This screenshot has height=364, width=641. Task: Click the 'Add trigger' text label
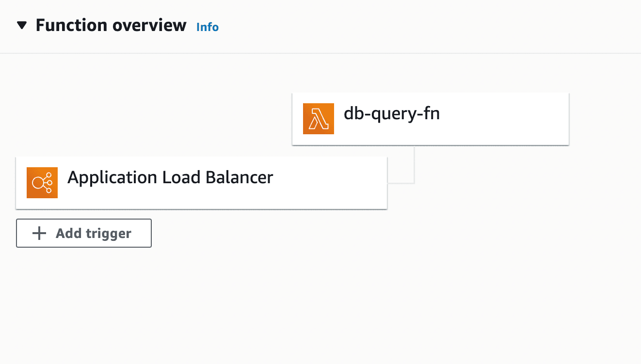tap(93, 234)
